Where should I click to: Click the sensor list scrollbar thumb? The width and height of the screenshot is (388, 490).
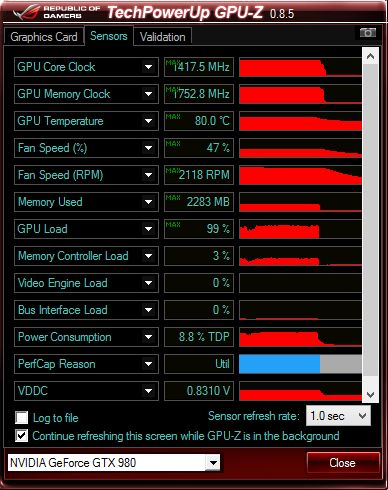coord(370,220)
